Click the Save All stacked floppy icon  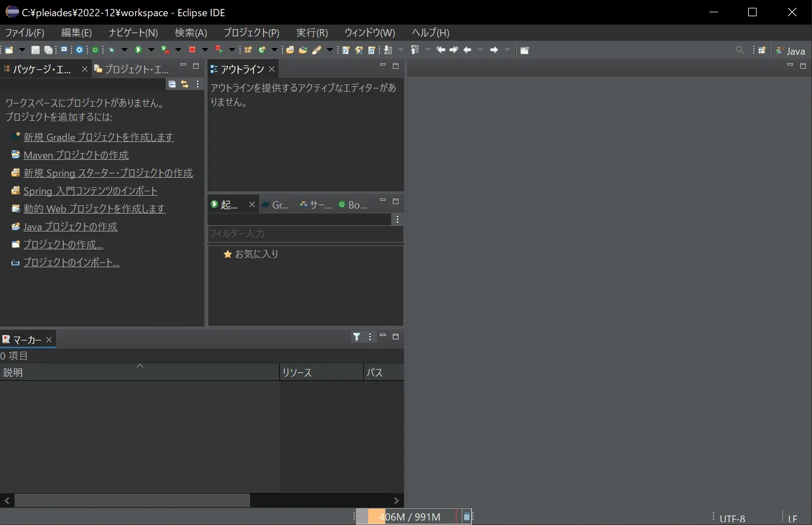pos(49,50)
